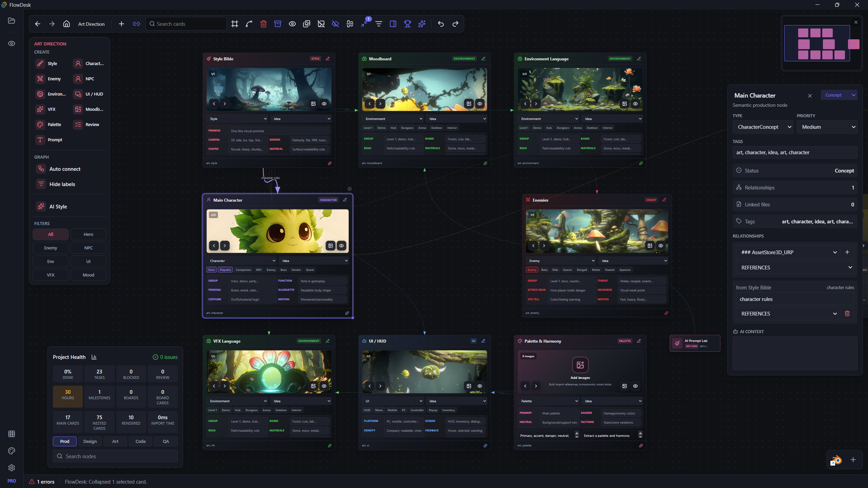Create a new Enemy card
Viewport: 868px width, 488px height.
[50, 79]
